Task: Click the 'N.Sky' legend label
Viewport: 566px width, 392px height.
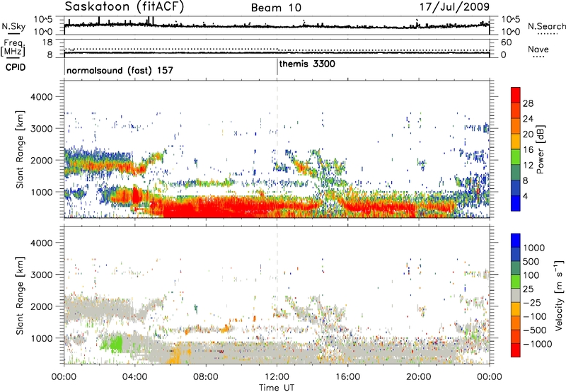Action: (13, 26)
